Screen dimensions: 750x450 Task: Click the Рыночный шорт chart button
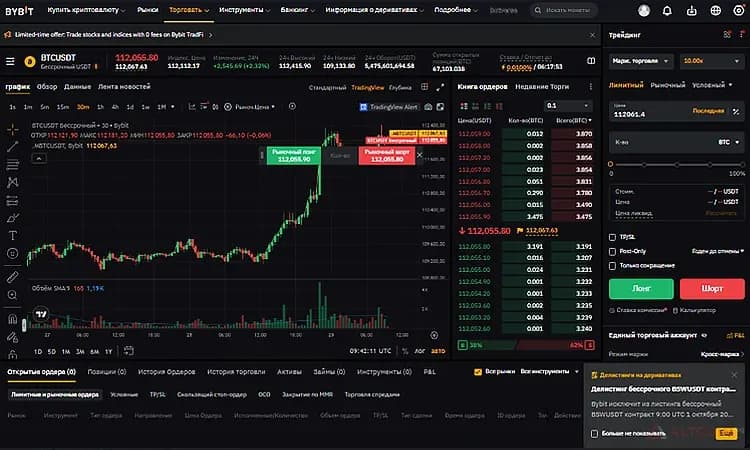pyautogui.click(x=386, y=155)
